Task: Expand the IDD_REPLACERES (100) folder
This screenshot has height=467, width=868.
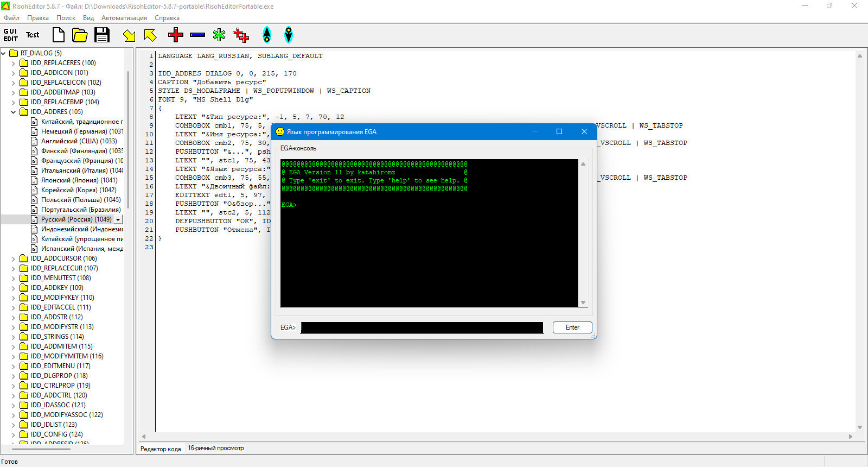Action: click(14, 63)
